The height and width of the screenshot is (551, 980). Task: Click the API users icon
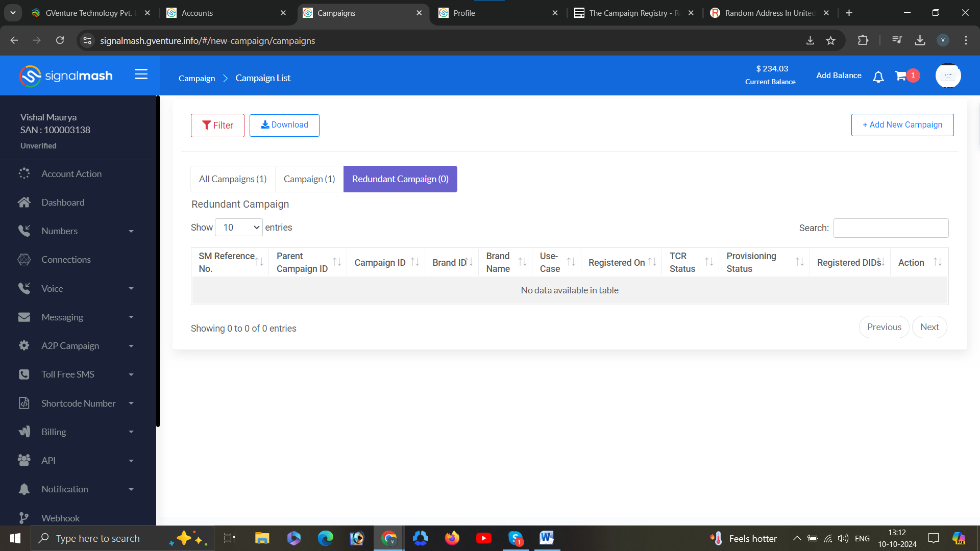click(x=24, y=460)
